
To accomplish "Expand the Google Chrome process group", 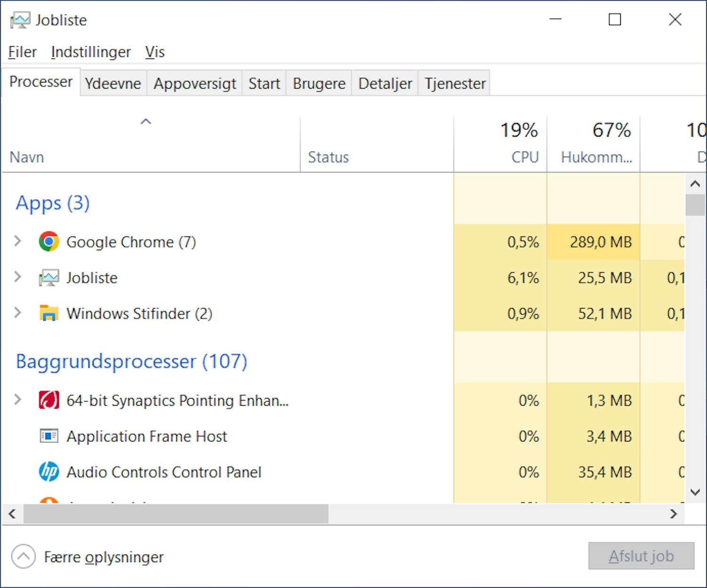I will click(18, 242).
